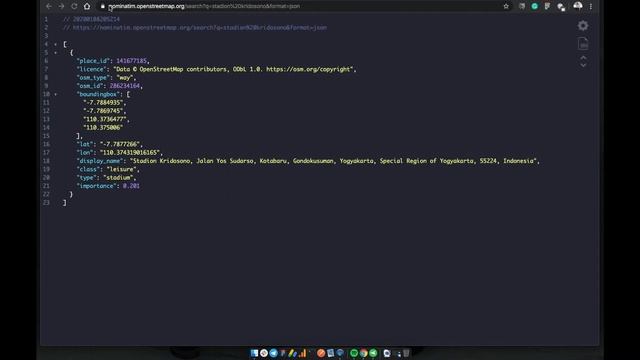Open Telegram from the dock
640x360 pixels.
coord(273,353)
